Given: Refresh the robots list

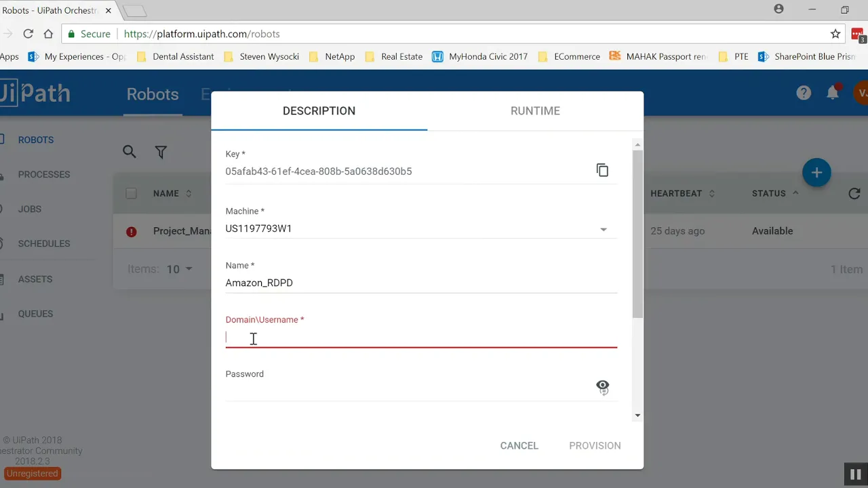Looking at the screenshot, I should 854,194.
